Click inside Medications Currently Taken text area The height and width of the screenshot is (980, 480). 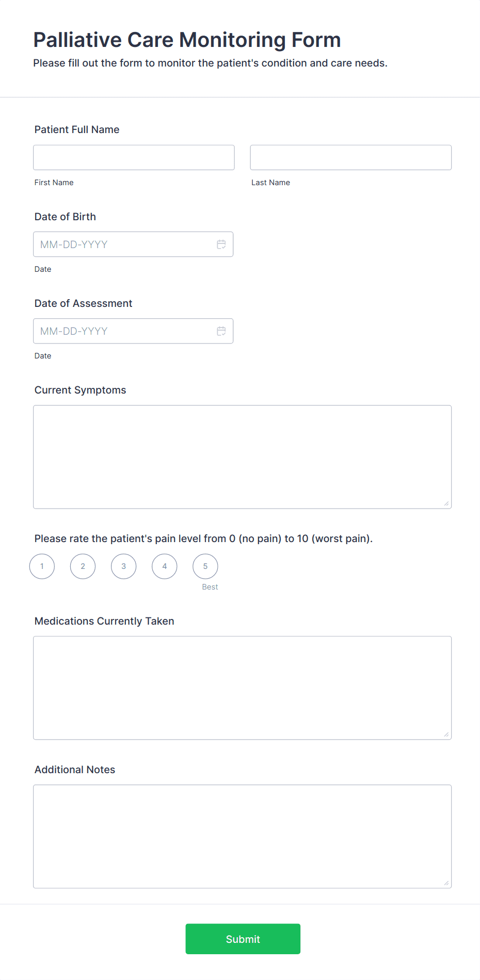[x=243, y=688]
